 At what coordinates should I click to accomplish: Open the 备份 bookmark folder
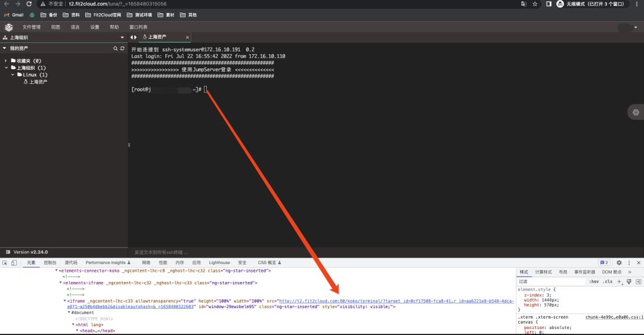(49, 15)
